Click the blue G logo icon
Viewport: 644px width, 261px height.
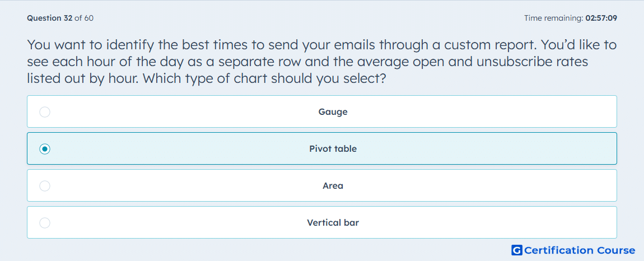pos(517,250)
